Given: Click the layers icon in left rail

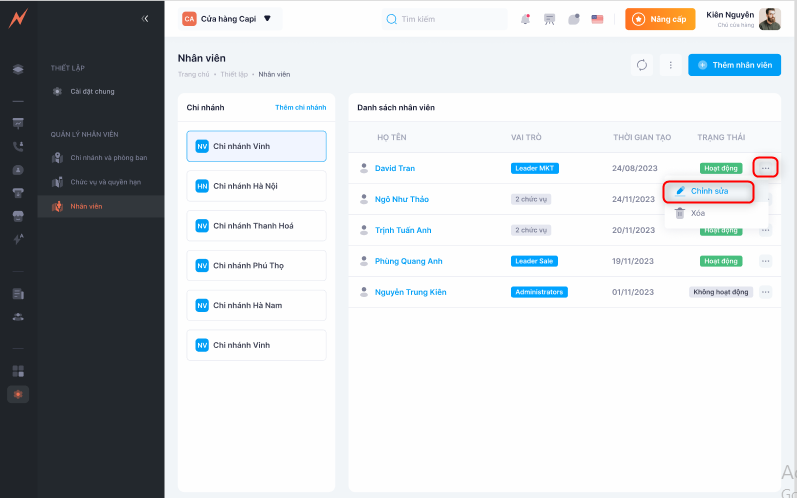Looking at the screenshot, I should coord(18,69).
